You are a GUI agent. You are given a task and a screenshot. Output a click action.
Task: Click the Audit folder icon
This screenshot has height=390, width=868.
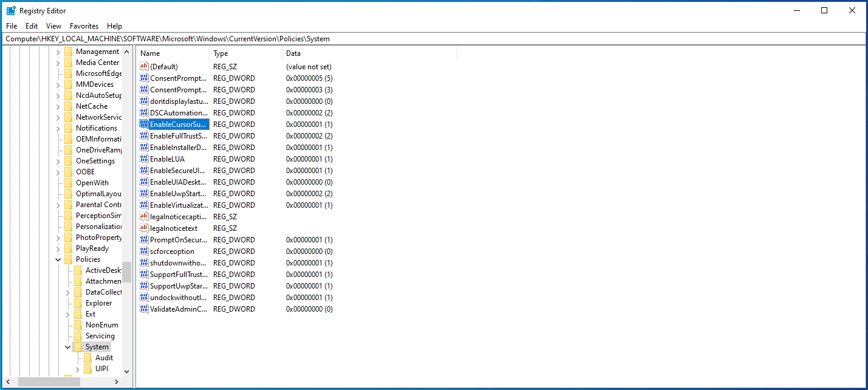(87, 358)
